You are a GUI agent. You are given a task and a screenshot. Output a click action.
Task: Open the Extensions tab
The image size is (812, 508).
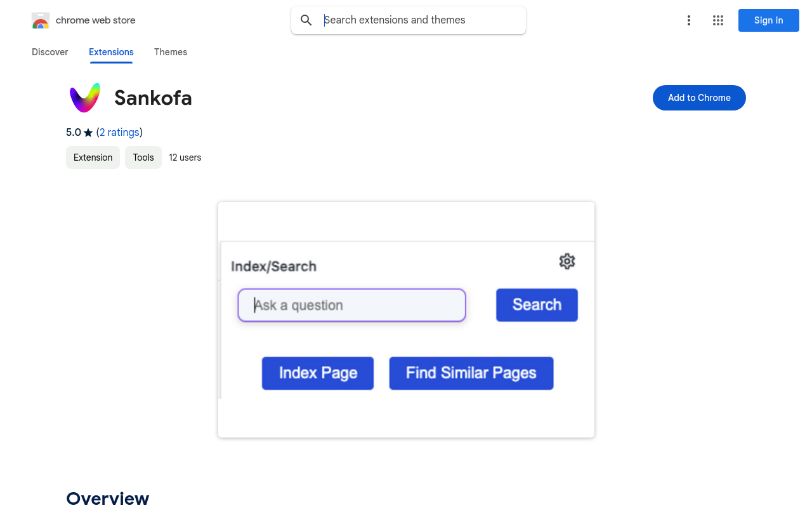(111, 52)
